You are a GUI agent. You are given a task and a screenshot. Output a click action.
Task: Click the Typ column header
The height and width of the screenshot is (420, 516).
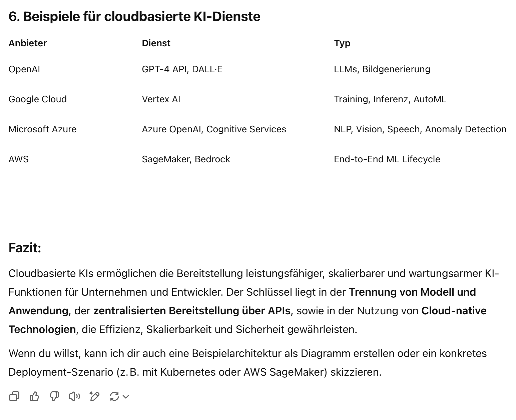click(342, 43)
